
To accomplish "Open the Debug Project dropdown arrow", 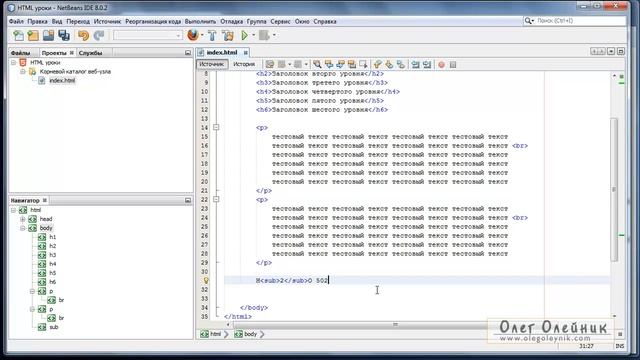I will [x=274, y=36].
